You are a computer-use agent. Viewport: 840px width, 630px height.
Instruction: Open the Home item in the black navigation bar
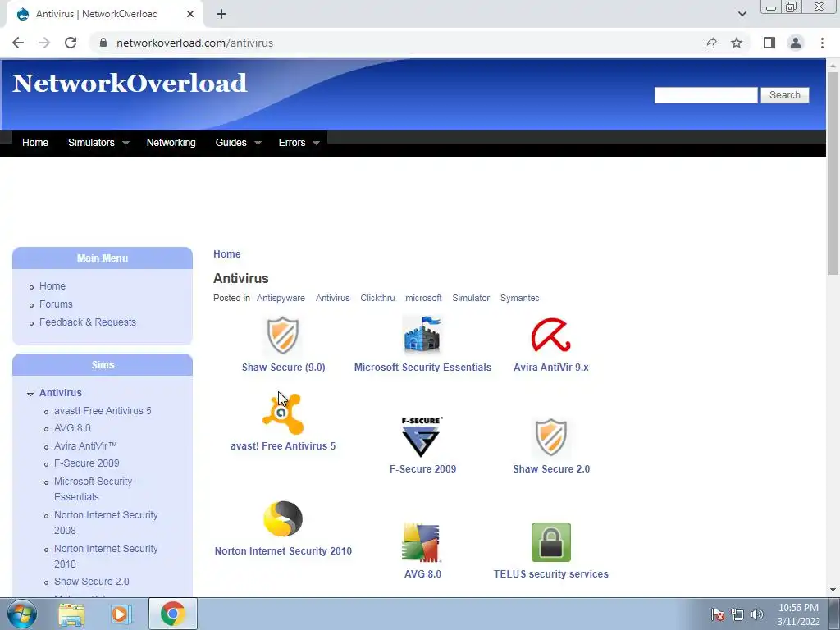(x=35, y=143)
